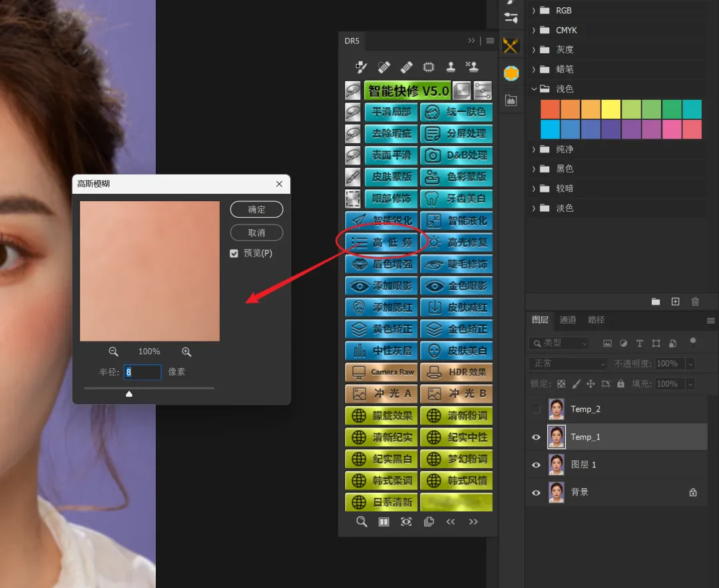Adjust the 半径 radius slider handle
719x588 pixels.
[x=129, y=394]
